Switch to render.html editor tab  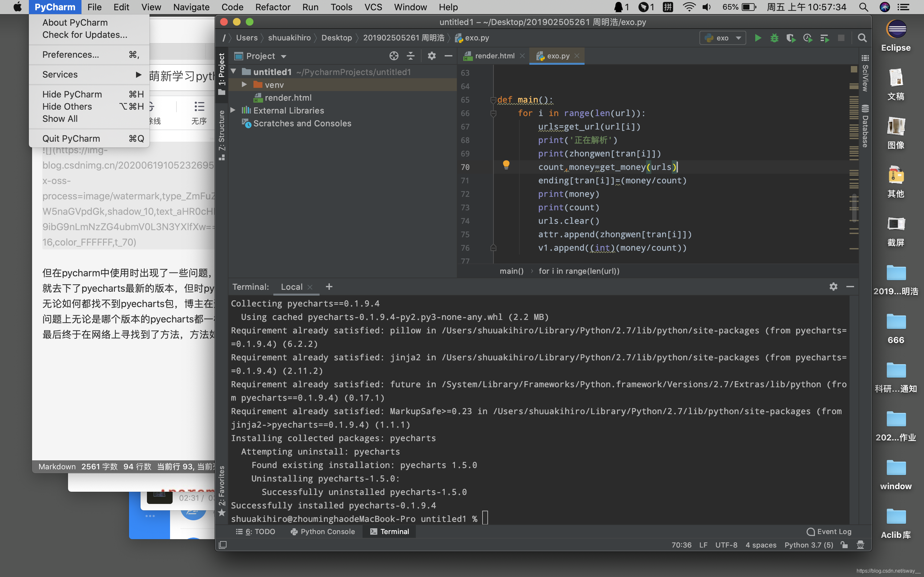pyautogui.click(x=494, y=56)
